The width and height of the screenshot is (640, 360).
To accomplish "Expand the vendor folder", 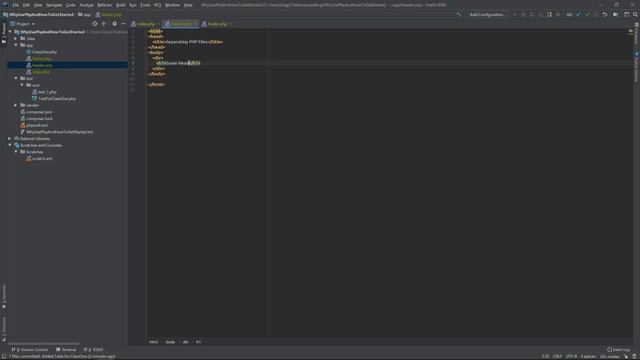I will click(16, 105).
